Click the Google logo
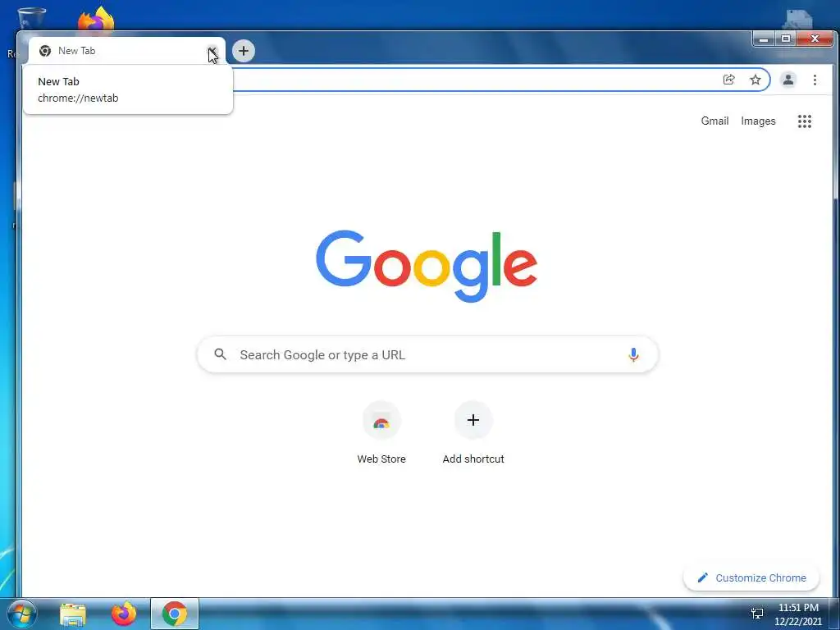The width and height of the screenshot is (840, 630). click(427, 267)
